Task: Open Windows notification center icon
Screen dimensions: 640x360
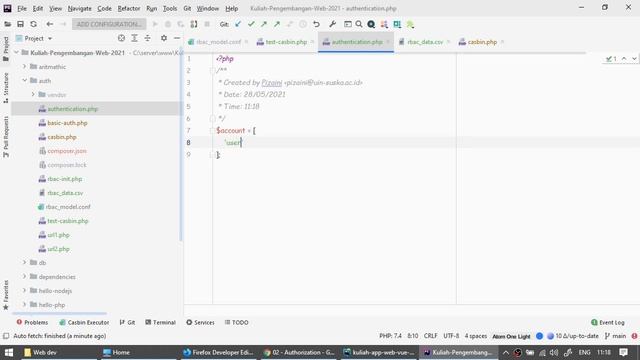Action: coord(623,352)
